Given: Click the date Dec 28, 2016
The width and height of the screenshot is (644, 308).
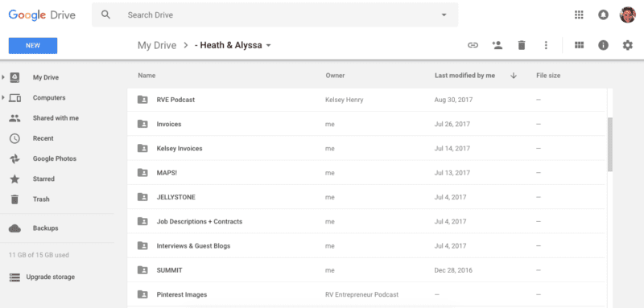Looking at the screenshot, I should pyautogui.click(x=453, y=270).
